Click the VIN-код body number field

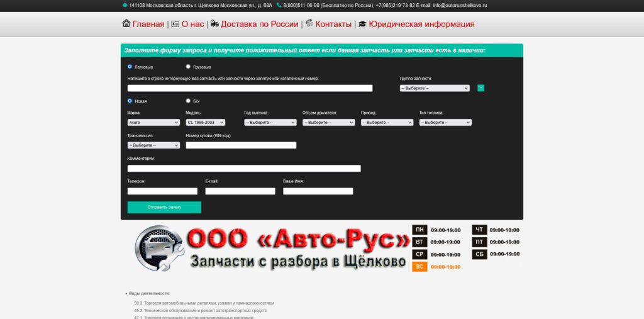coord(241,145)
